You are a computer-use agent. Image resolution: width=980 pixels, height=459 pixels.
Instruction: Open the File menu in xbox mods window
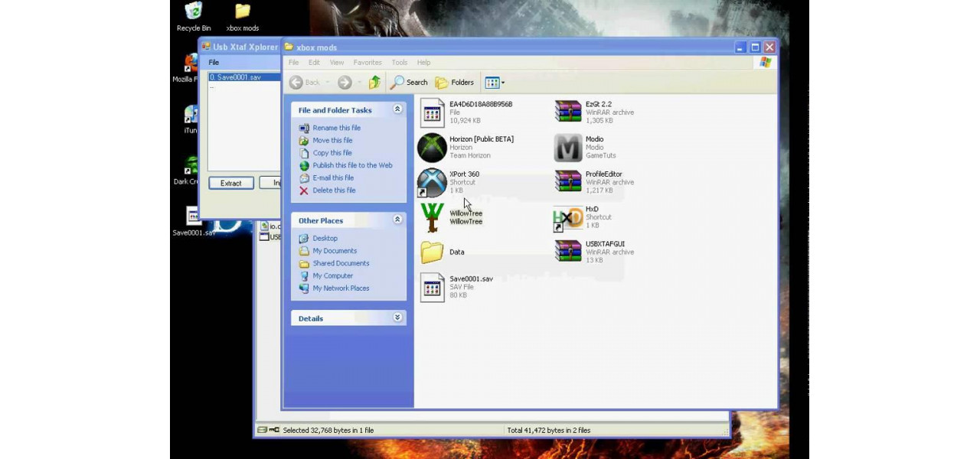click(x=293, y=63)
